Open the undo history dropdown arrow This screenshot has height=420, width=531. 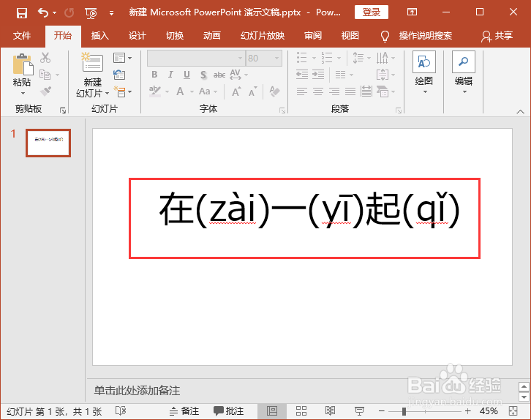point(55,13)
